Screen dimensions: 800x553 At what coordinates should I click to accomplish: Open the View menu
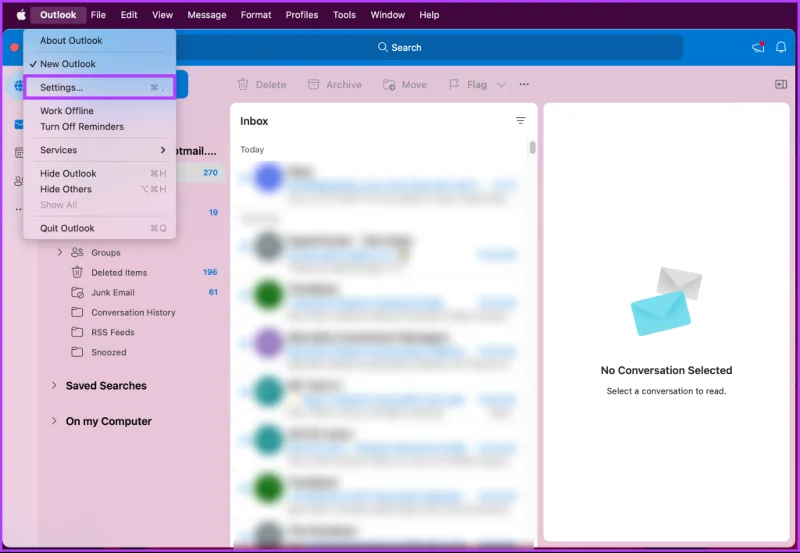pyautogui.click(x=162, y=15)
